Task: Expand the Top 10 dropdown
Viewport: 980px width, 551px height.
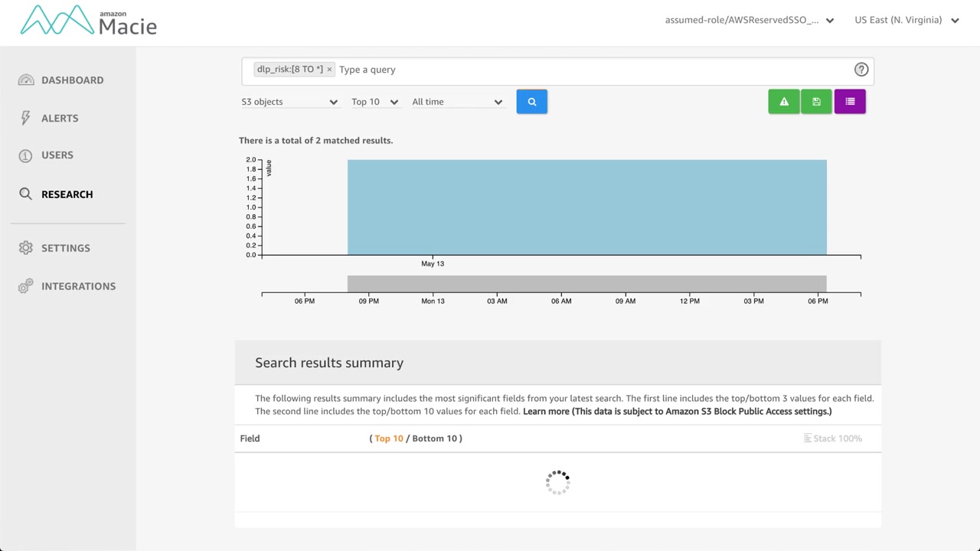Action: [374, 102]
